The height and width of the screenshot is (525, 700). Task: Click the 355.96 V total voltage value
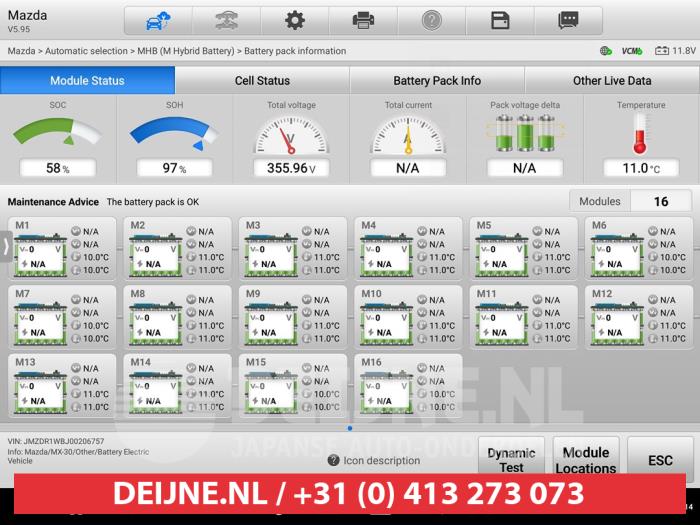291,168
